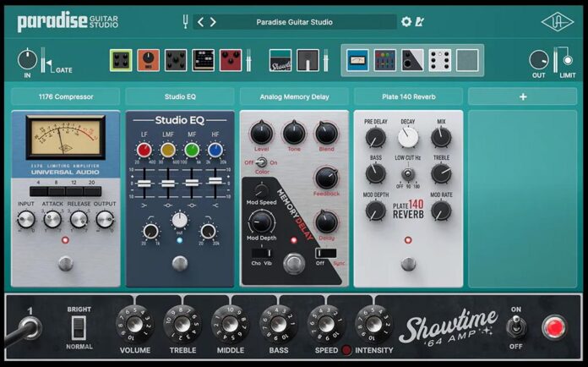Image resolution: width=588 pixels, height=367 pixels.
Task: Select the red three-knob pedal thumbnail
Action: 231,60
